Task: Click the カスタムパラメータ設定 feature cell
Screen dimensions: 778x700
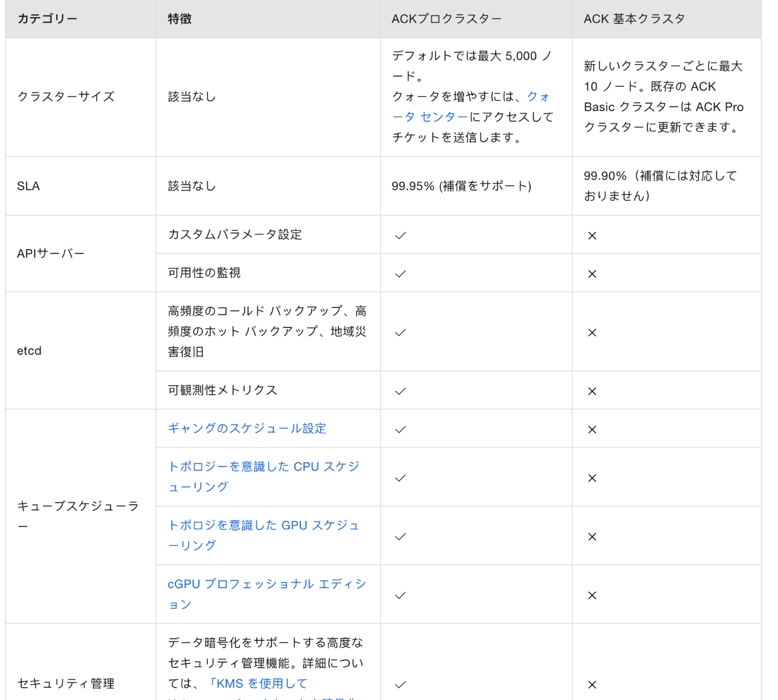Action: coord(268,235)
